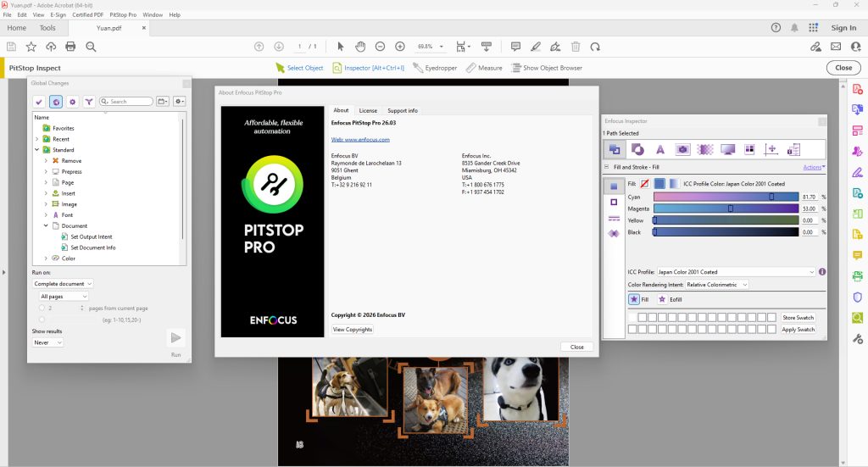This screenshot has width=868, height=467.
Task: Open the Inspector (Alt+Ctrl+I) tool
Action: pyautogui.click(x=368, y=68)
